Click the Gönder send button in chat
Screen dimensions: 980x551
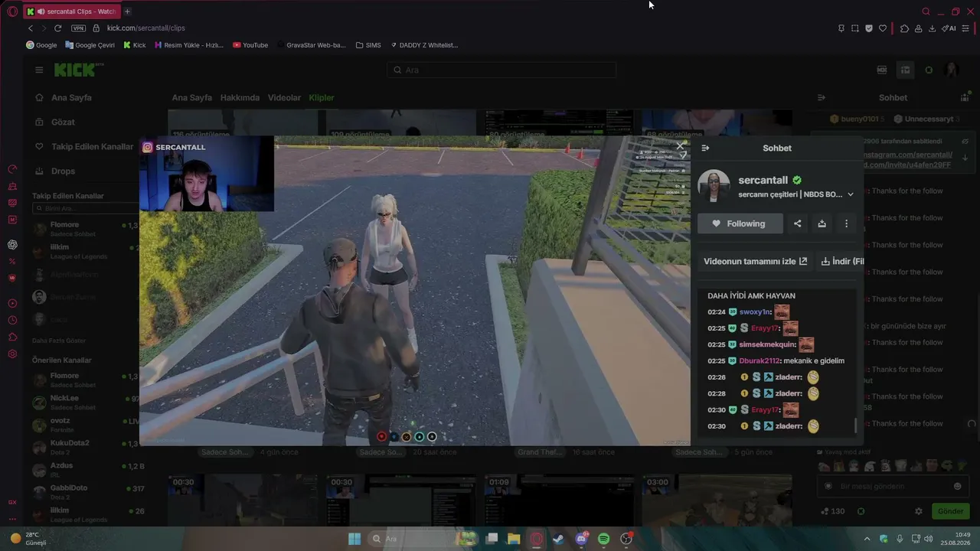pos(951,511)
